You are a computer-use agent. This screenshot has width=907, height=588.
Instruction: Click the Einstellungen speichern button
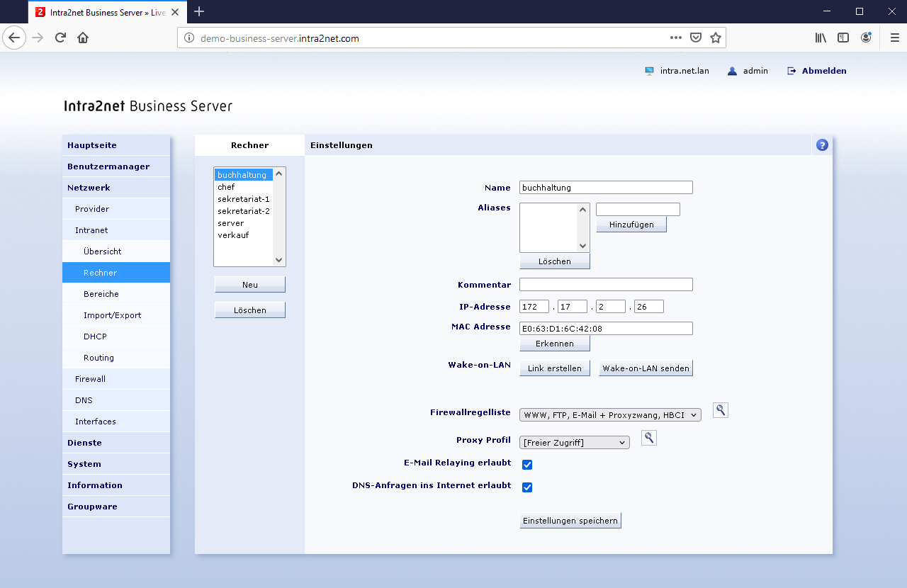(570, 521)
